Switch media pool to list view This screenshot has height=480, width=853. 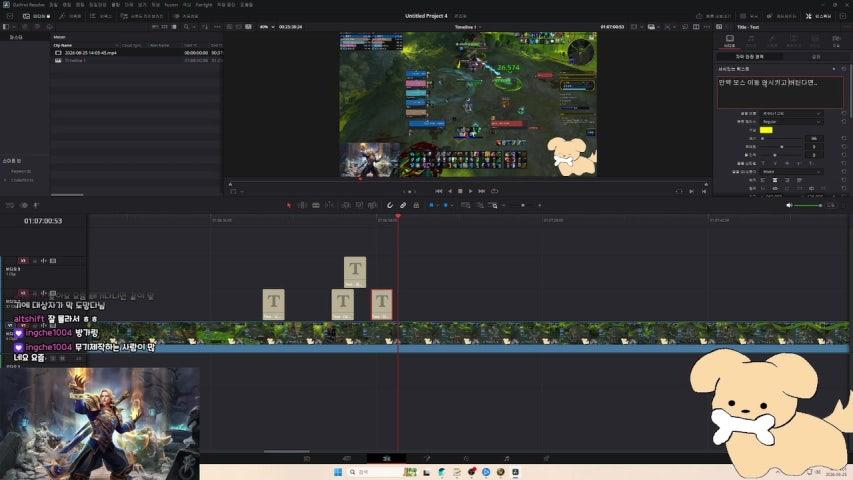(174, 27)
